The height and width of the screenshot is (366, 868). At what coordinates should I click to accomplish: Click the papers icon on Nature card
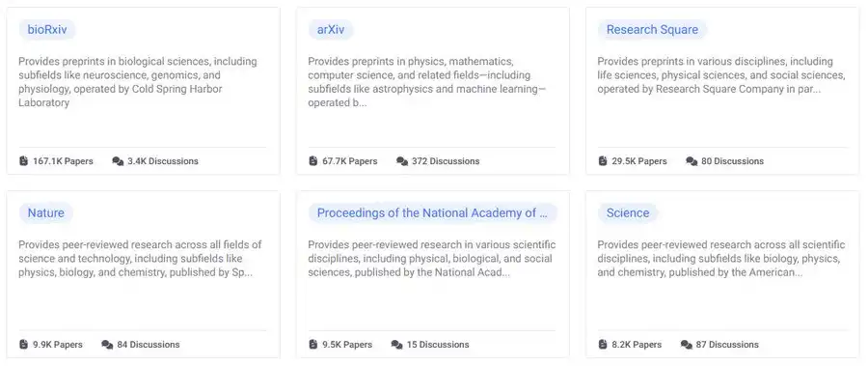[x=23, y=345]
